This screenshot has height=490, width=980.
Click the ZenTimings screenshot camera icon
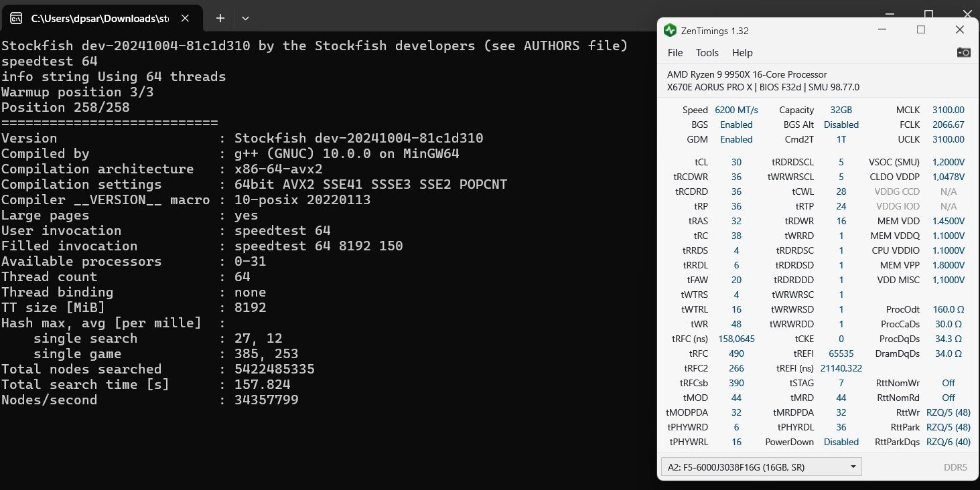(963, 52)
